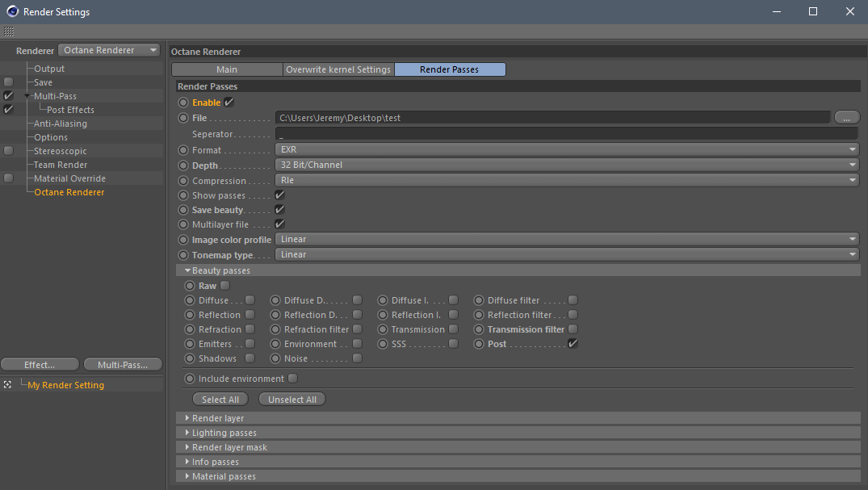
Task: Enable the Include environment checkbox
Action: (293, 378)
